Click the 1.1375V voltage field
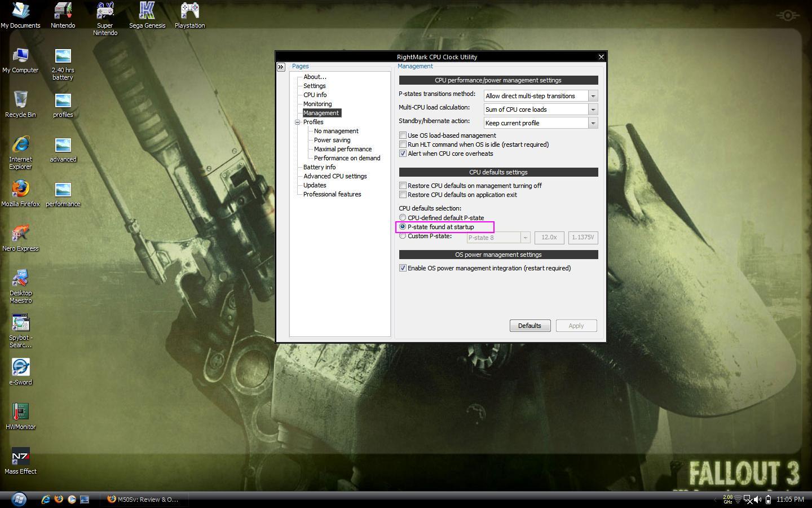The width and height of the screenshot is (812, 508). click(x=583, y=238)
